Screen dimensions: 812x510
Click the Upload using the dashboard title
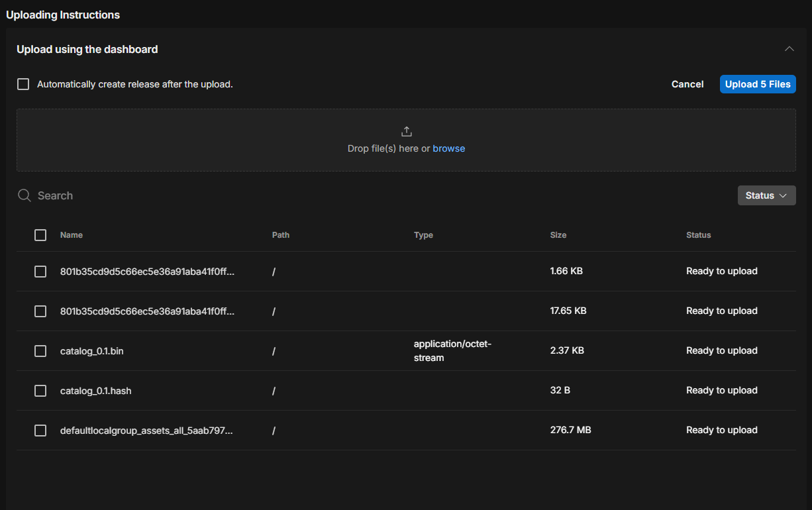87,49
